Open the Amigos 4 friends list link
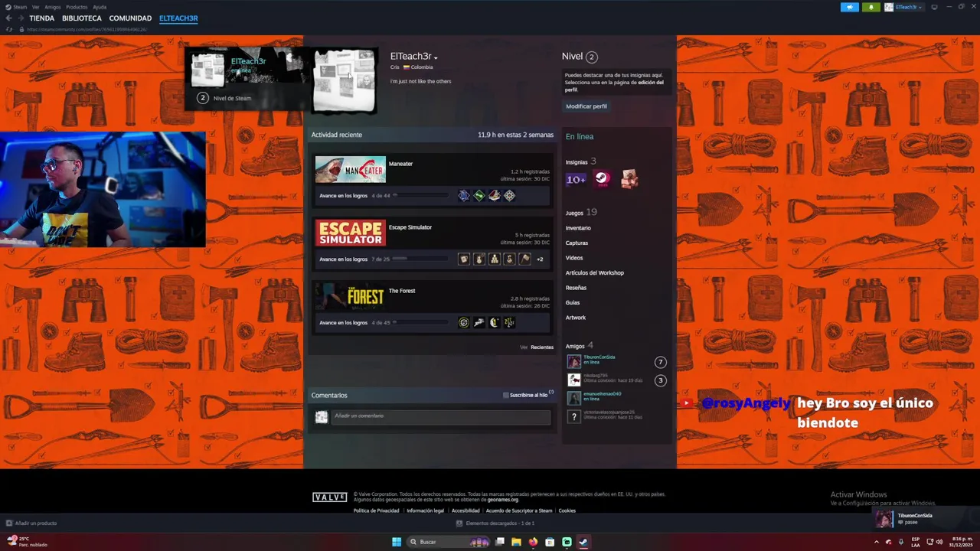Viewport: 980px width, 551px height. tap(580, 346)
